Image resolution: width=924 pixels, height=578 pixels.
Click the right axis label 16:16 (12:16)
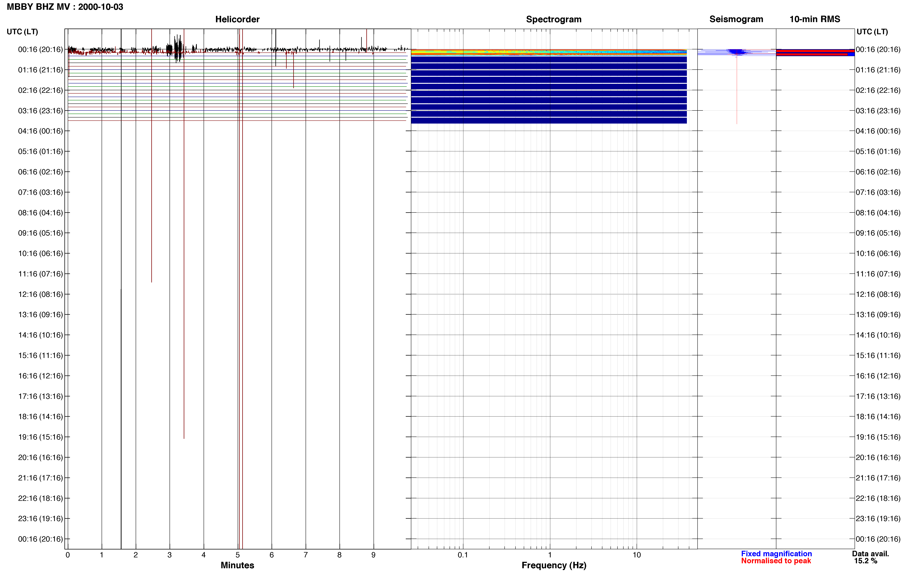click(x=878, y=376)
